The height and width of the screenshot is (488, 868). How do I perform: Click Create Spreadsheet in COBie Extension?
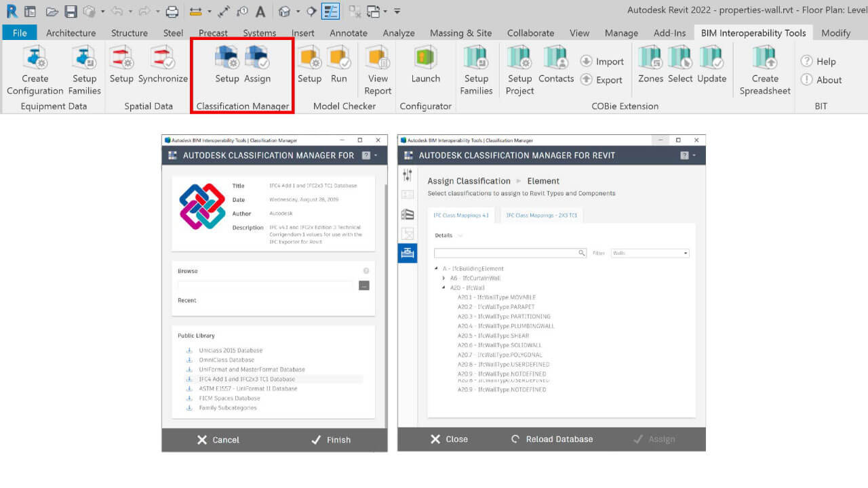coord(765,71)
